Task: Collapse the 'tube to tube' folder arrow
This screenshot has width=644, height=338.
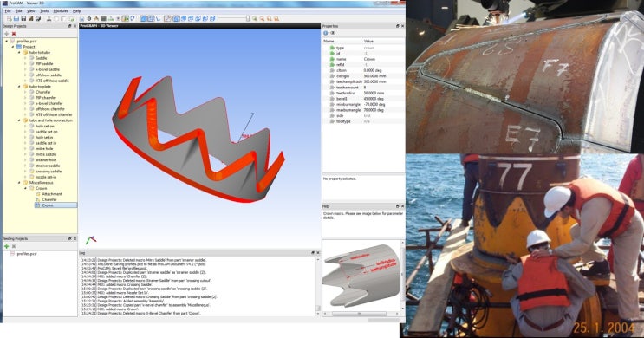Action: (x=19, y=53)
